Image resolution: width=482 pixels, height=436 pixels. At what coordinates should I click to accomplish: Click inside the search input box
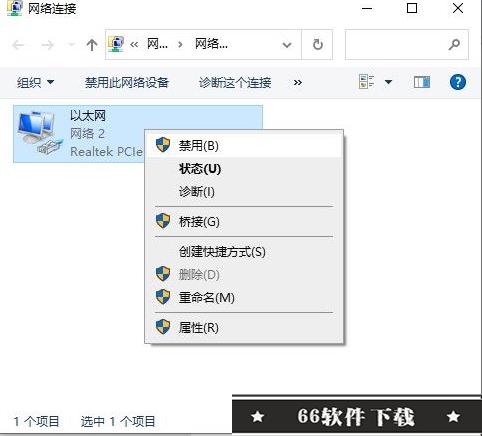[x=395, y=44]
